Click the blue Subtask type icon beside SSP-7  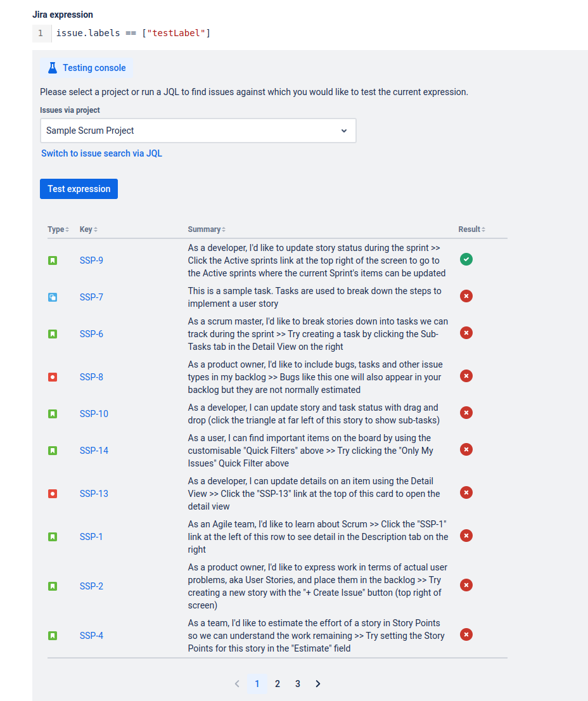point(53,297)
